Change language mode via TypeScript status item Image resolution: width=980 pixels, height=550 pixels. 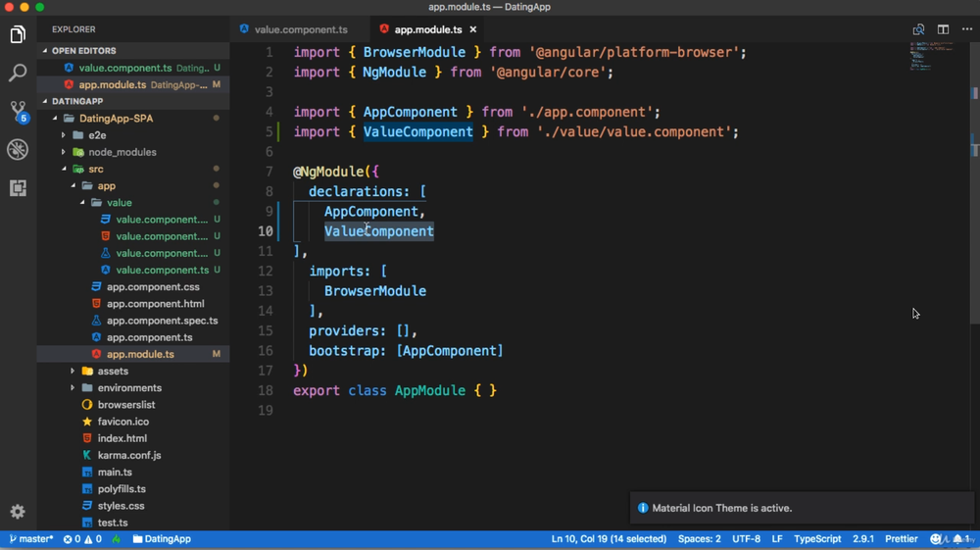tap(817, 539)
